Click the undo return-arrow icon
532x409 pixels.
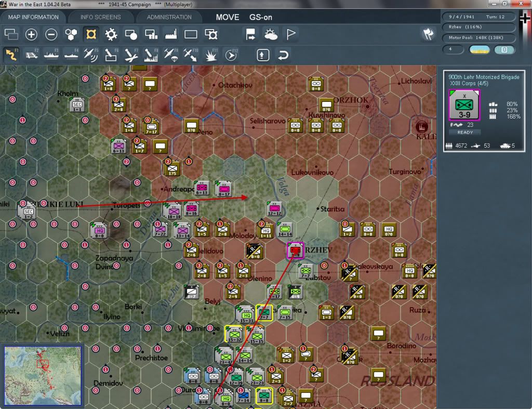283,55
